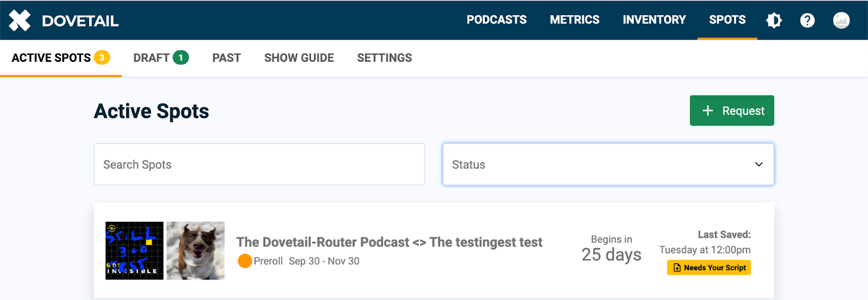868x300 pixels.
Task: Click the plus icon in Request button
Action: pyautogui.click(x=707, y=111)
